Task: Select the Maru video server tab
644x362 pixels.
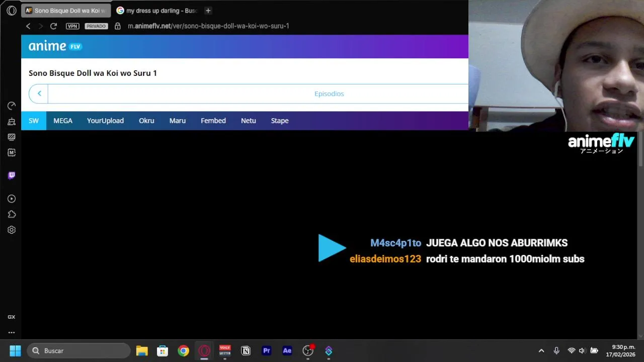Action: click(178, 121)
